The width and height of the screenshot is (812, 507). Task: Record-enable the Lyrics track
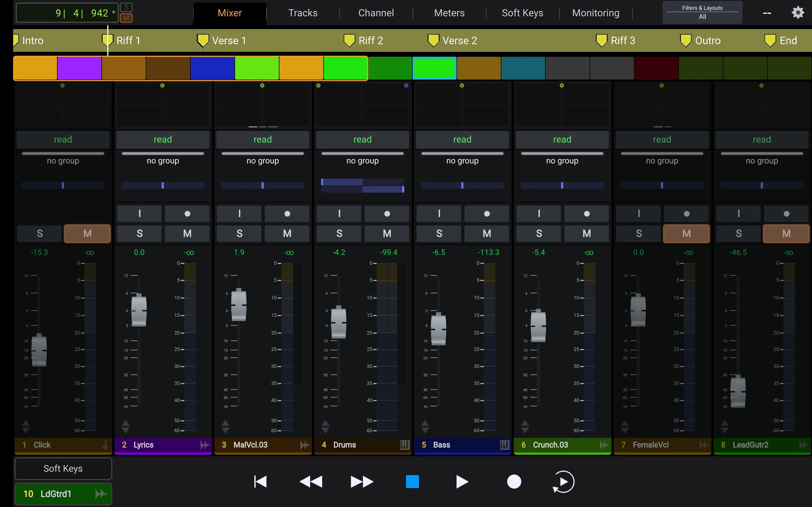point(187,214)
